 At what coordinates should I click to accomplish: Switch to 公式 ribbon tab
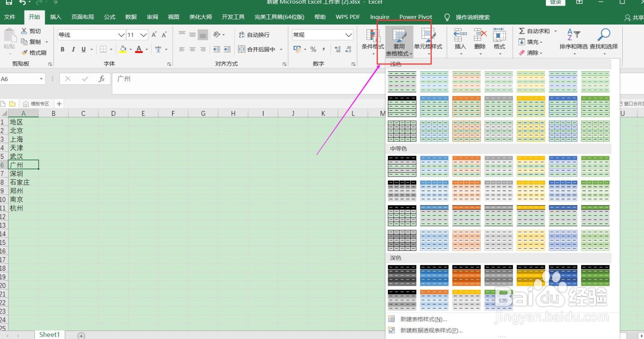[x=109, y=17]
